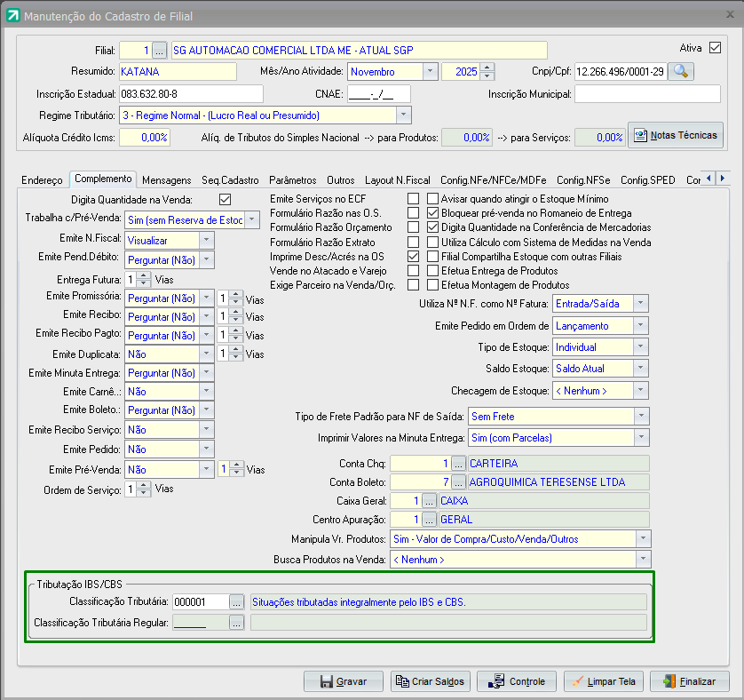Switch to the Endereço tab
Screen dimensions: 744x700
click(x=42, y=179)
